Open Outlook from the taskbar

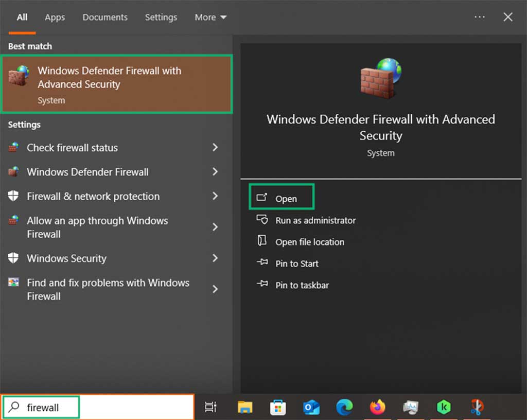click(311, 407)
